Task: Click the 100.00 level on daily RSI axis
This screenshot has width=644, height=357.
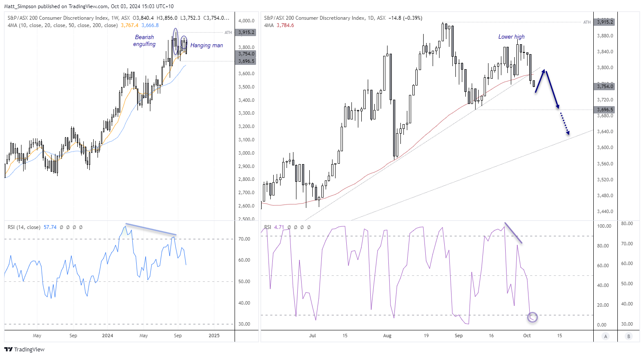Action: click(x=604, y=226)
